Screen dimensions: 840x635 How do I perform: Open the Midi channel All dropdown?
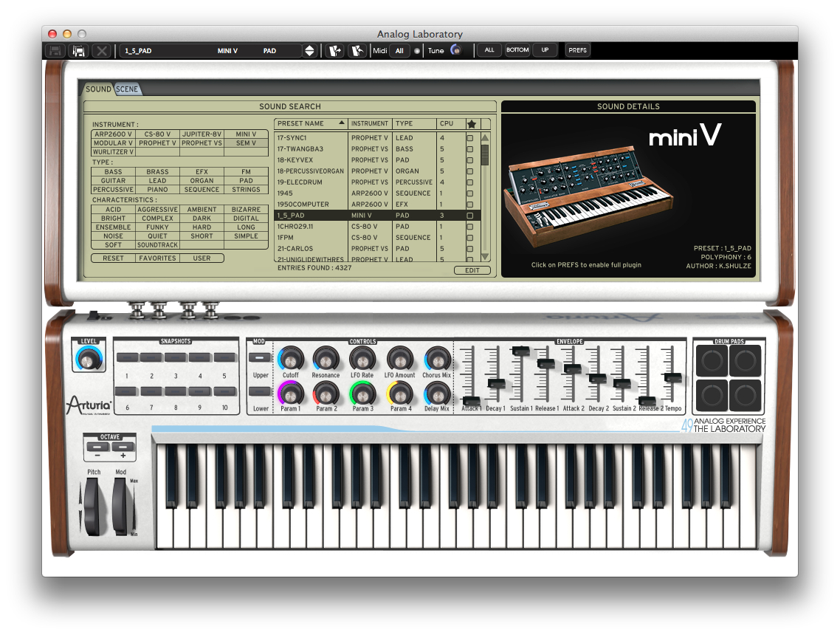click(x=400, y=50)
